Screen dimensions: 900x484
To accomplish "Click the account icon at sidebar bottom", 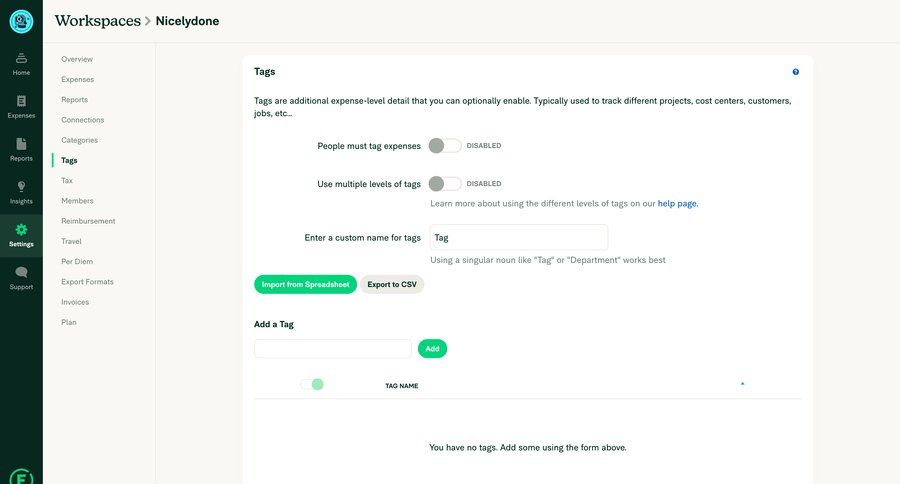I will (21, 477).
